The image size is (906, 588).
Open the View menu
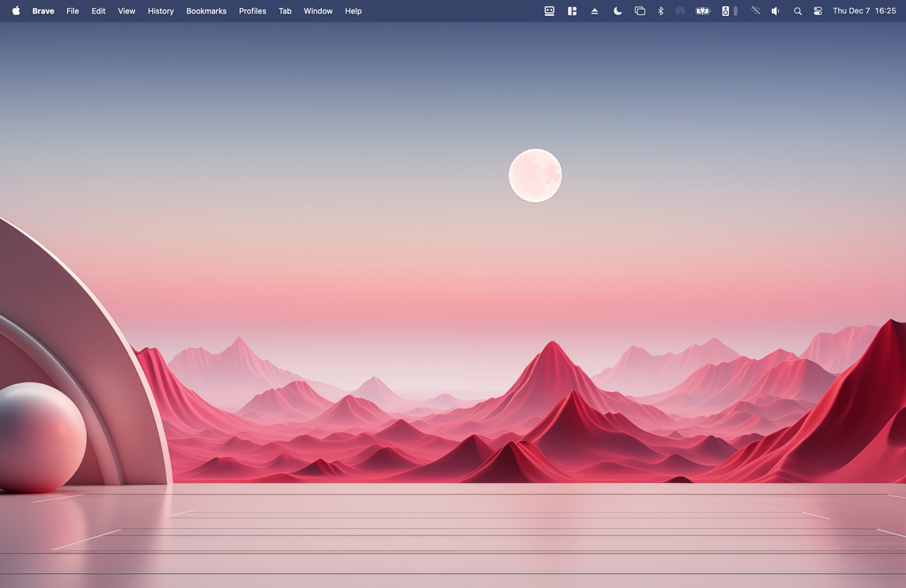(126, 11)
